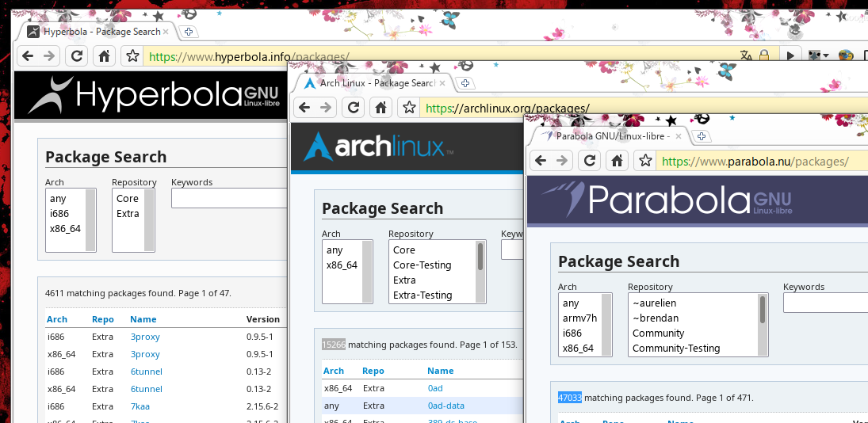Open a new tab in Parabola window
Screen dimensions: 868x423
tap(702, 136)
